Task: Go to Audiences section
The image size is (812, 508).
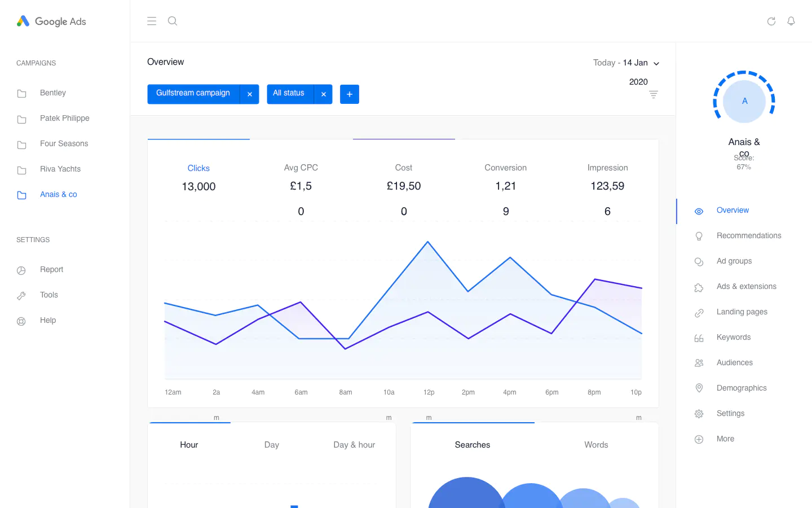Action: point(735,362)
